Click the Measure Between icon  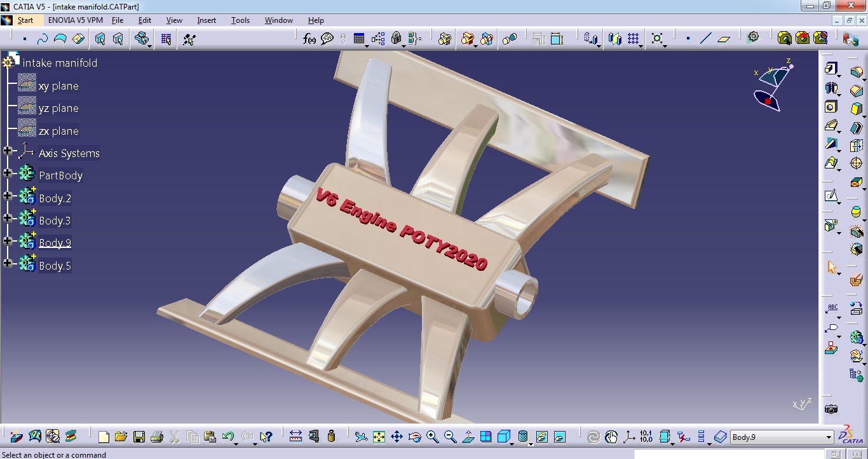point(295,436)
